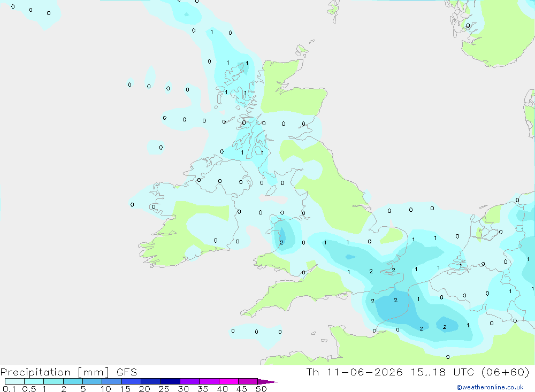The width and height of the screenshot is (535, 392).
Task: Click the 'Precipitation [mm]' map title
Action: tap(55, 372)
